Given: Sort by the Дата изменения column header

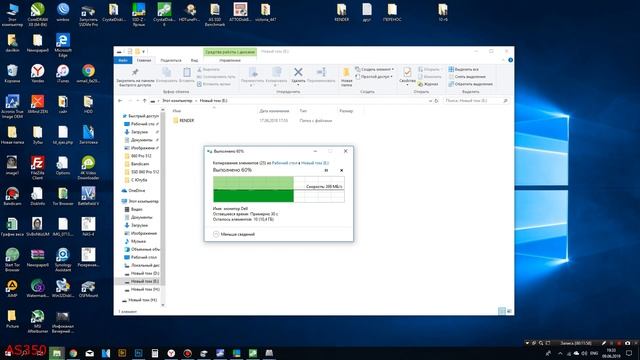Looking at the screenshot, I should pos(274,111).
